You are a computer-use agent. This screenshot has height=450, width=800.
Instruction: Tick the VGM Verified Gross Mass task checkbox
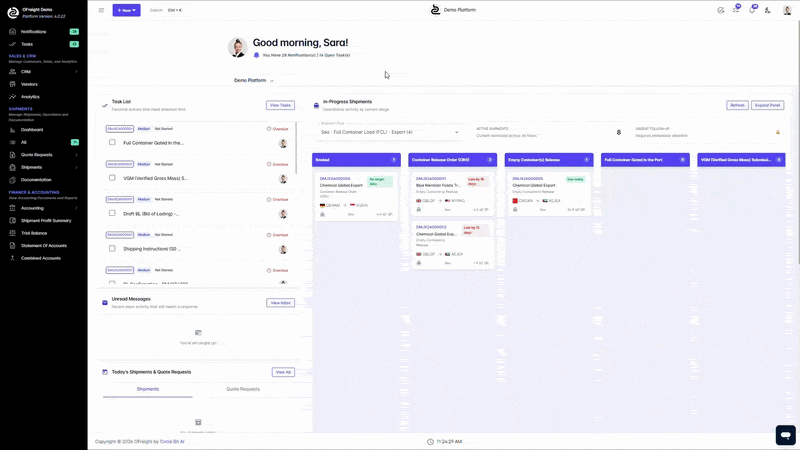click(x=113, y=178)
